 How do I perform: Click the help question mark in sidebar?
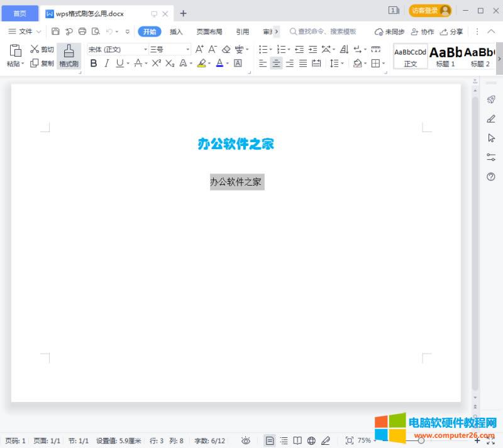pos(491,177)
